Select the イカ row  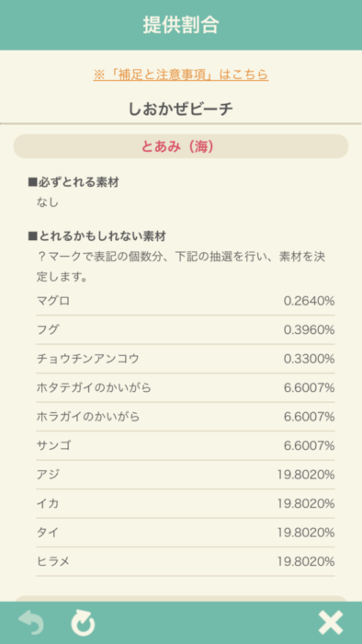186,503
